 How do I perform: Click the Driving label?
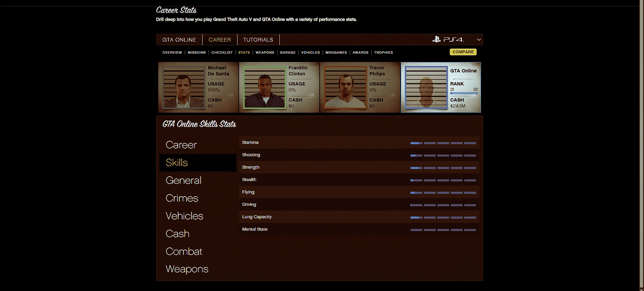tap(249, 205)
